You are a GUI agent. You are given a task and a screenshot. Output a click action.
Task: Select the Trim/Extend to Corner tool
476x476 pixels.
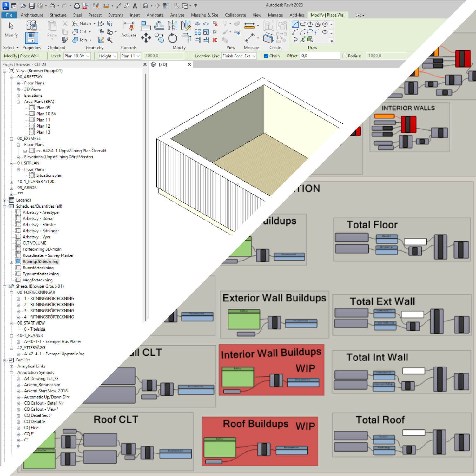[186, 38]
